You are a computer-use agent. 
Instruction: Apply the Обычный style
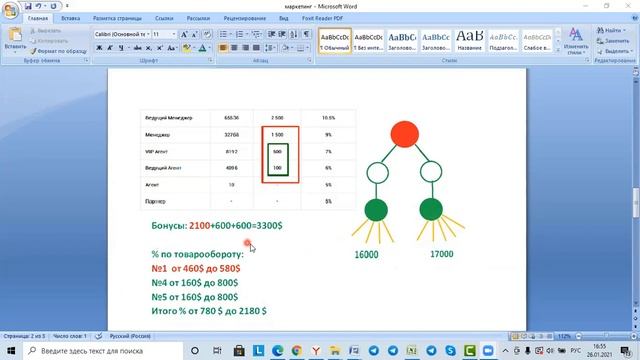334,41
